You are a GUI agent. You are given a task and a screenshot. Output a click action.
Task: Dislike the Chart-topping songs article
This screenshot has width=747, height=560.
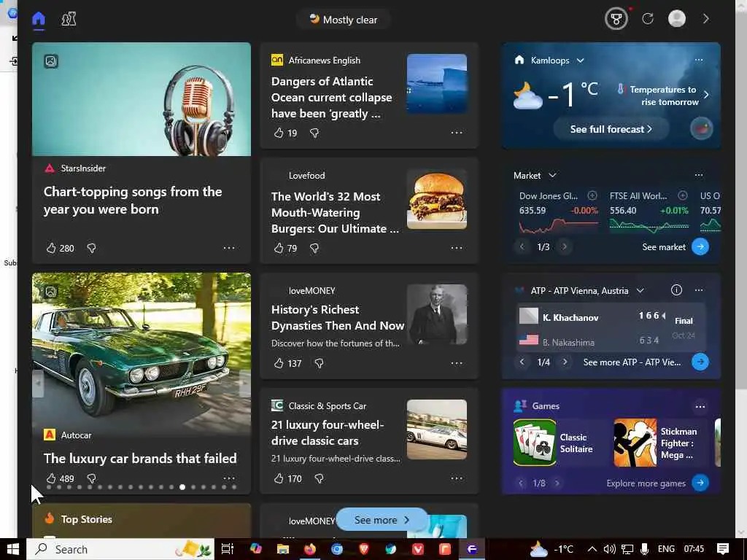(91, 248)
